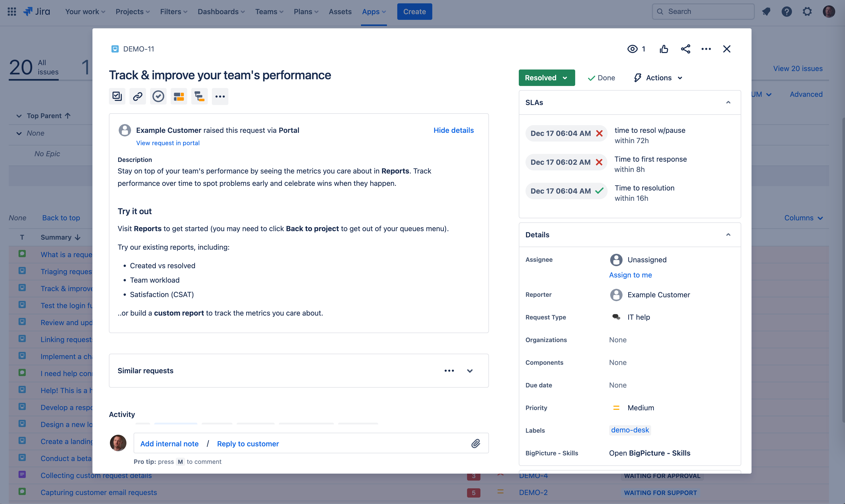Link an issue using the chain icon
This screenshot has height=504, width=845.
pyautogui.click(x=137, y=97)
